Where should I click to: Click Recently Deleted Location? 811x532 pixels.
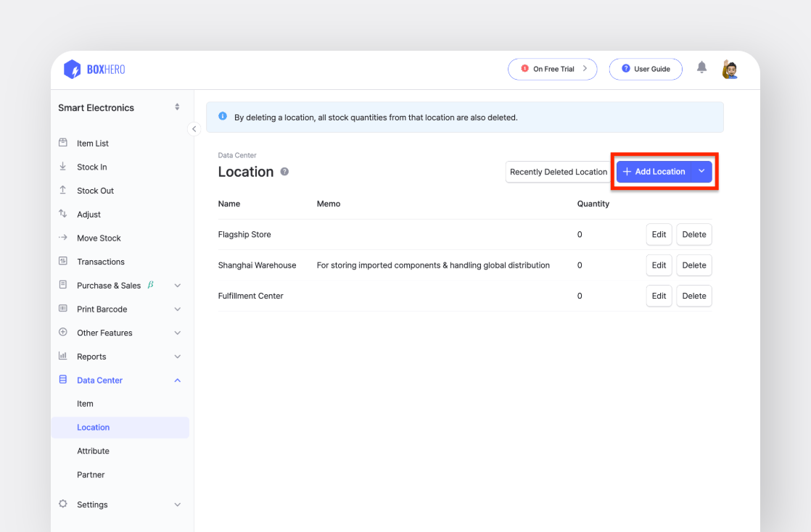(x=557, y=172)
